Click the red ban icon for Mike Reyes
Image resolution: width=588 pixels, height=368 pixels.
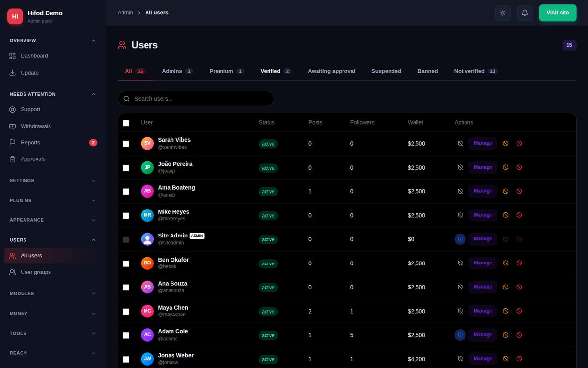tap(519, 215)
